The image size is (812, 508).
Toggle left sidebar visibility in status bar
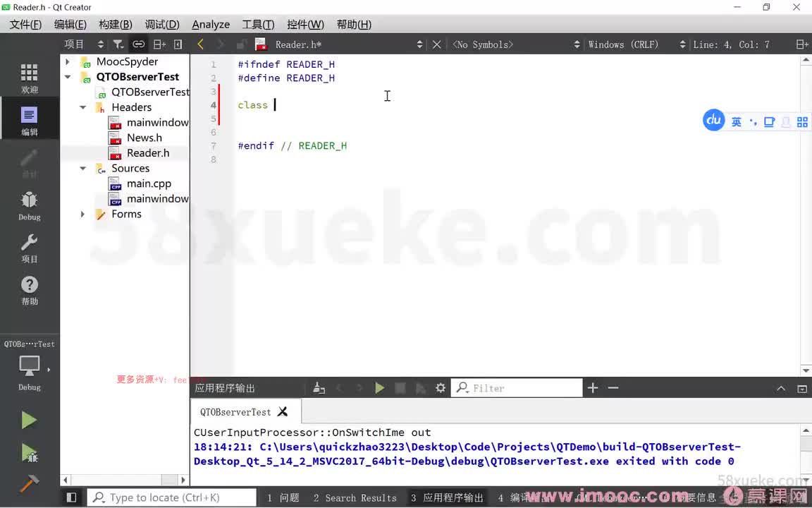[x=71, y=497]
